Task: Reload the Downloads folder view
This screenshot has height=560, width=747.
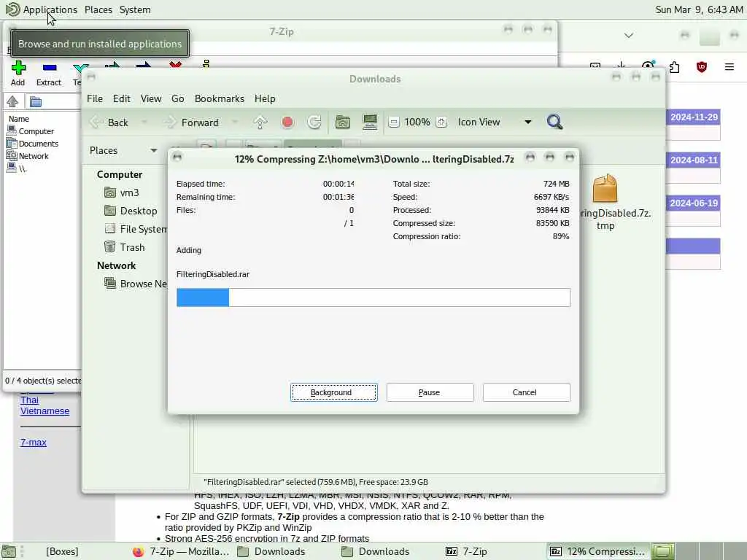Action: [314, 122]
